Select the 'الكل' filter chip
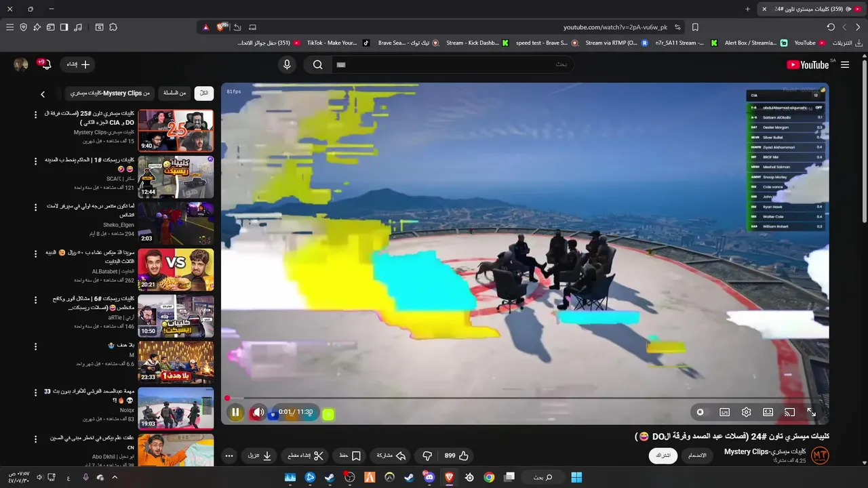868x488 pixels. coord(203,93)
